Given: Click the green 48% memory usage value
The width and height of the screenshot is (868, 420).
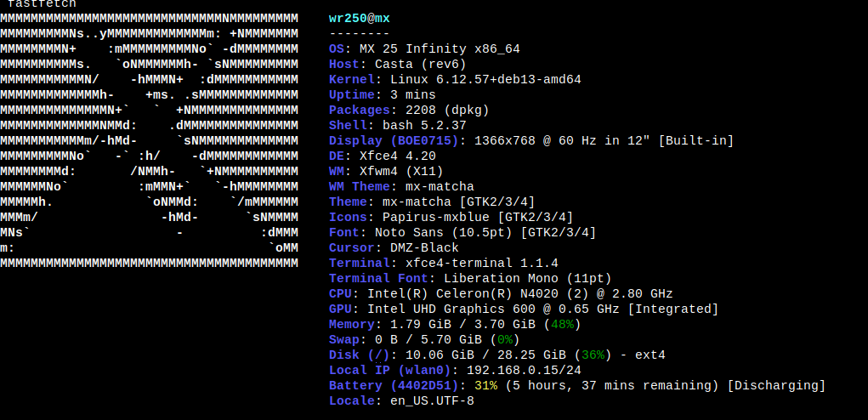Looking at the screenshot, I should tap(561, 325).
